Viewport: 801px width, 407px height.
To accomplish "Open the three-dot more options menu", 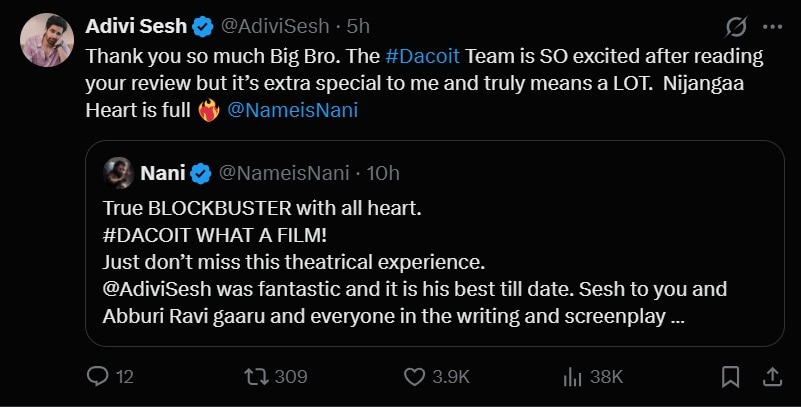I will pyautogui.click(x=772, y=26).
